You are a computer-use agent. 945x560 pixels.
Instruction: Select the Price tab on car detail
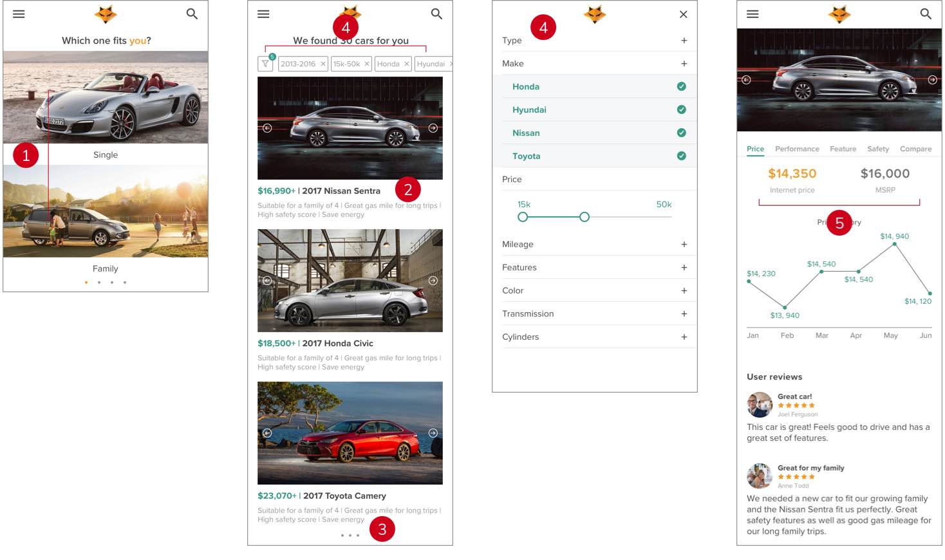tap(755, 149)
